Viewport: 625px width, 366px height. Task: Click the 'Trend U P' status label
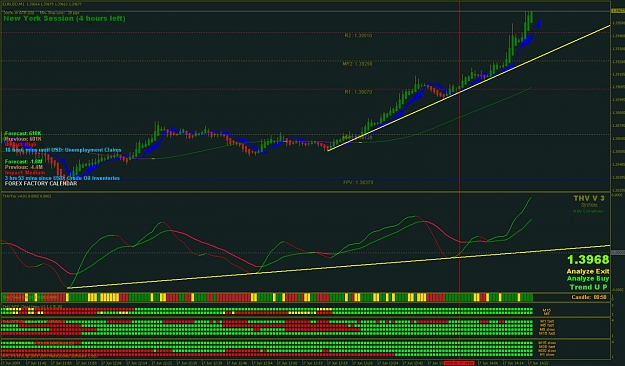[x=588, y=287]
